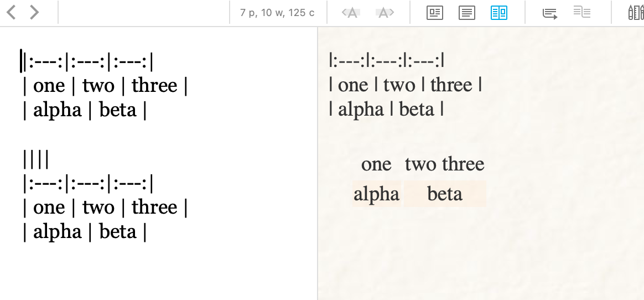The width and height of the screenshot is (644, 300).
Task: Click 'three' in the first editor table row
Action: click(x=154, y=85)
